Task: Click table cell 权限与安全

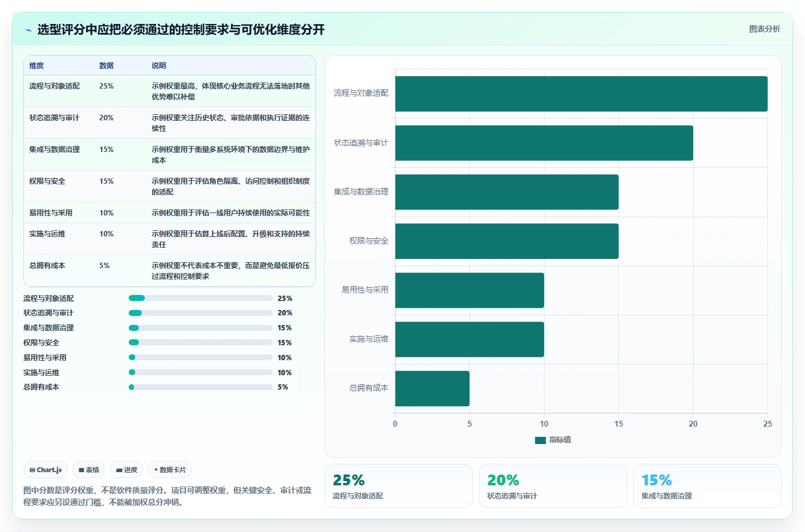Action: point(47,181)
